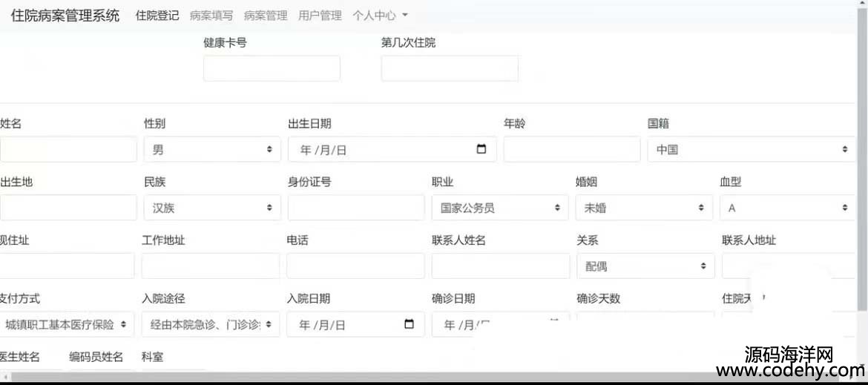Open the 出生日期 calendar picker icon

click(x=481, y=149)
